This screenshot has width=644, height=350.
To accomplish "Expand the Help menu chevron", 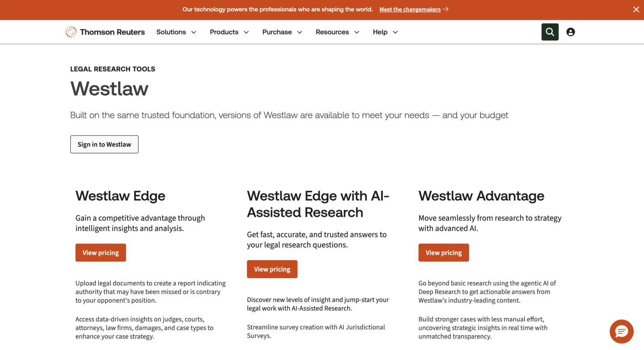I will pos(395,32).
